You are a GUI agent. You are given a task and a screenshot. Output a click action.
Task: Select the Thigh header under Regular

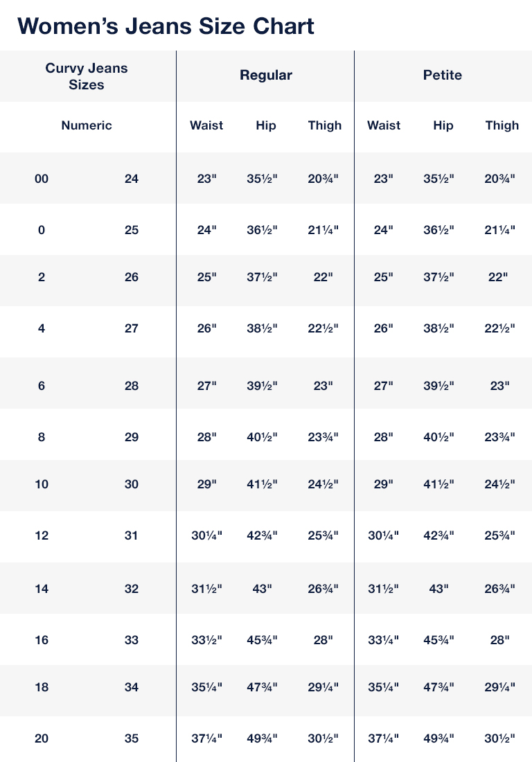click(325, 125)
